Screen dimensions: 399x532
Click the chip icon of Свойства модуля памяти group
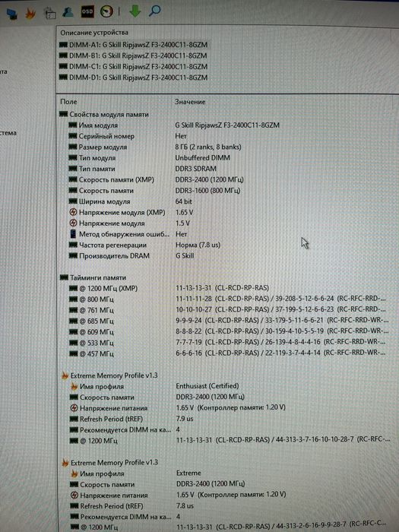coord(63,114)
